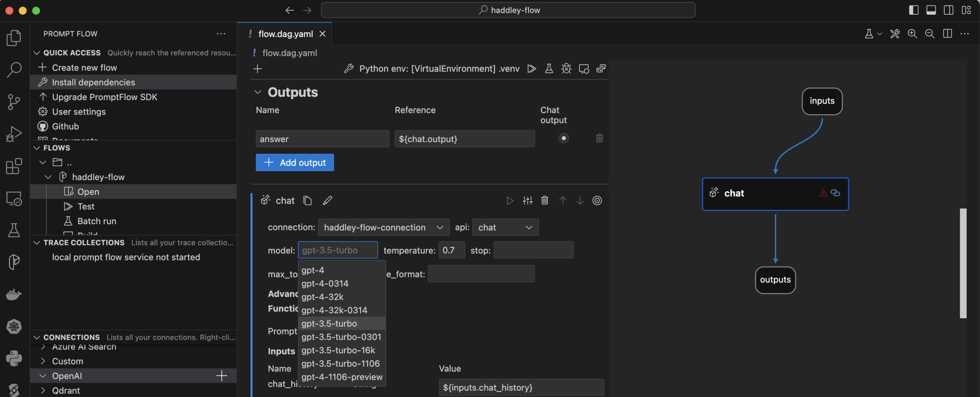Open the Docker view in activity bar
The width and height of the screenshot is (980, 397).
coord(14,294)
